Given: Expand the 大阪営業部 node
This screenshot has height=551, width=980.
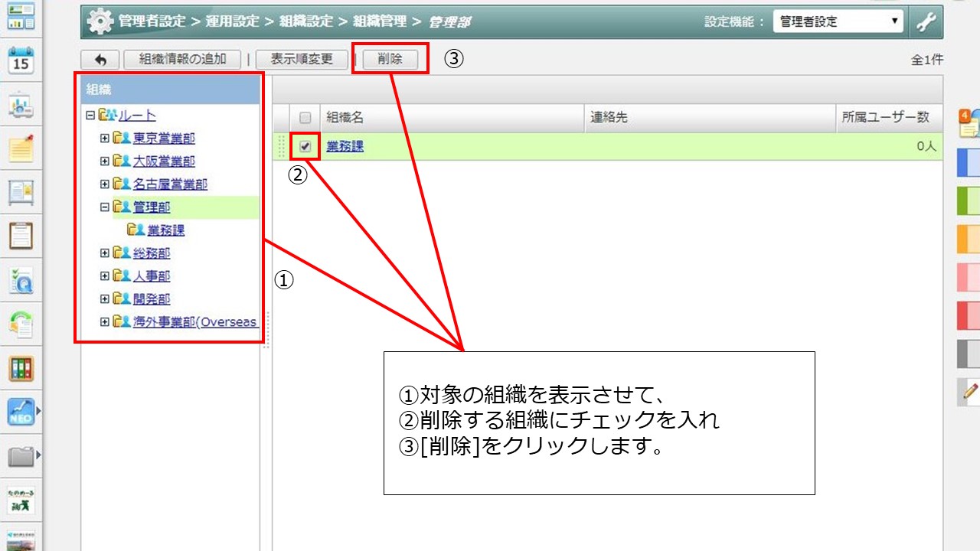Looking at the screenshot, I should coord(105,161).
